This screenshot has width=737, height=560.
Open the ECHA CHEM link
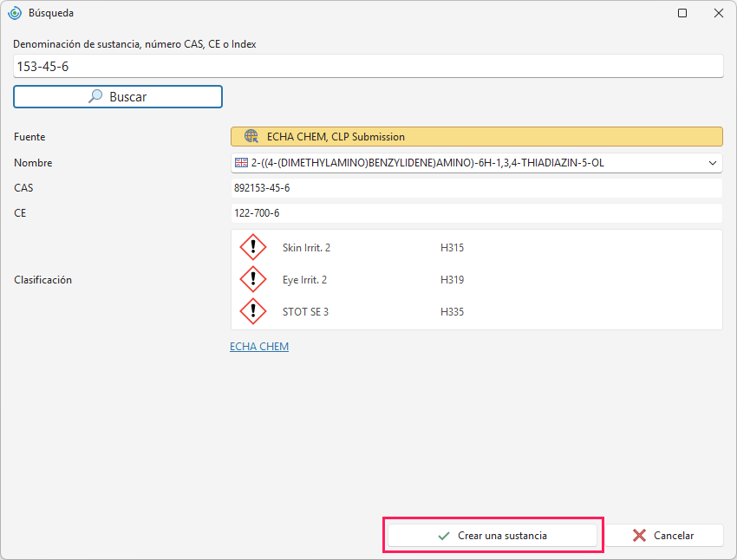(x=259, y=346)
